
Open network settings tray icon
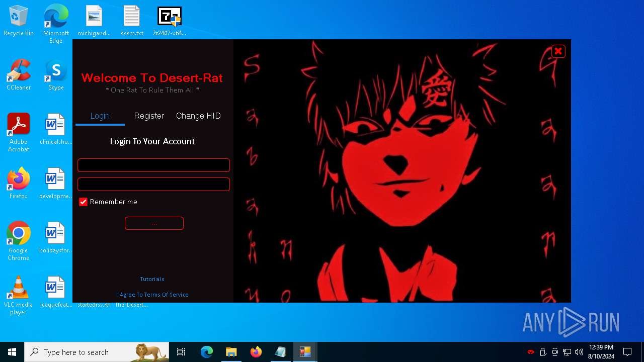pyautogui.click(x=567, y=352)
